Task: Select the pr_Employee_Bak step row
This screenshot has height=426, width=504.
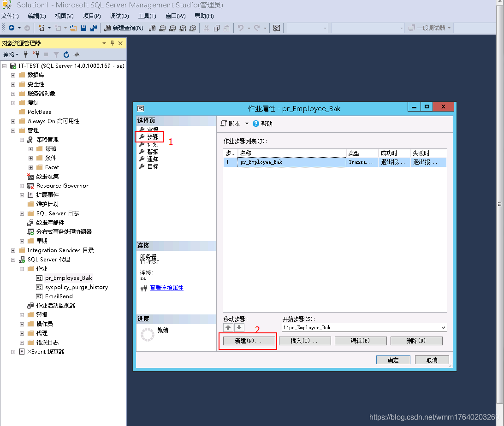Action: pos(291,162)
